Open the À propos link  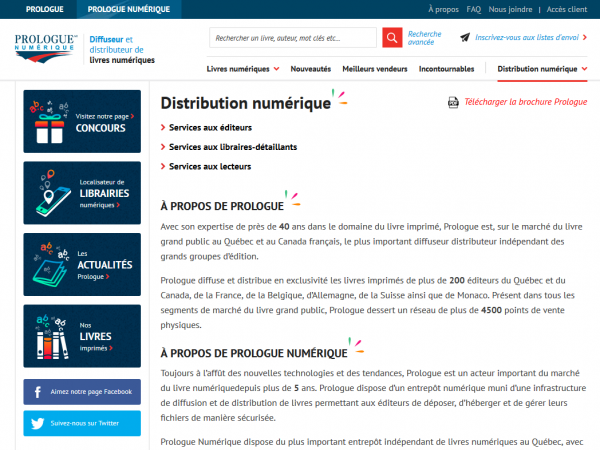pyautogui.click(x=443, y=10)
